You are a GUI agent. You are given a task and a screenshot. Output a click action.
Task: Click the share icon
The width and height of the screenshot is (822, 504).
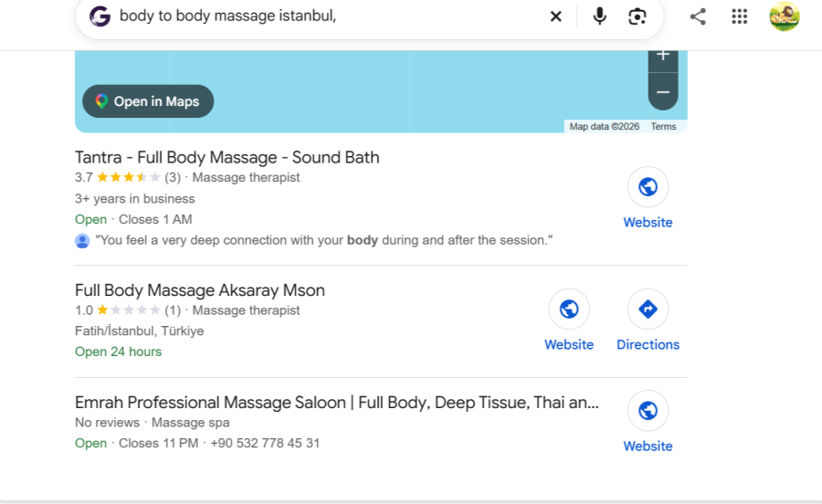[698, 16]
